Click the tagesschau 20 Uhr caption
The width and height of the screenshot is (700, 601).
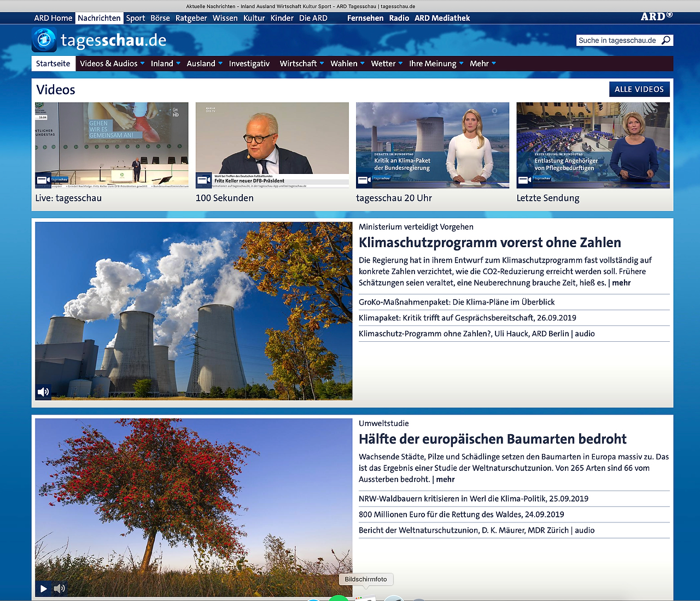[x=394, y=198]
